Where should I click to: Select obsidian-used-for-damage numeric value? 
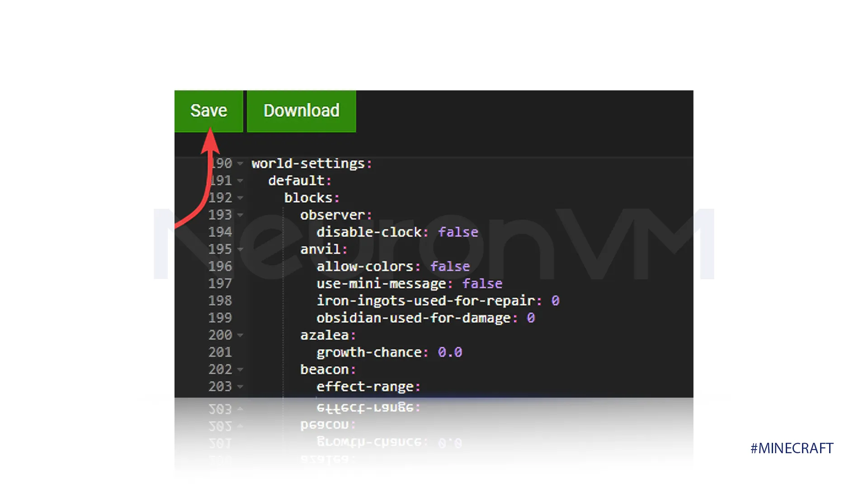click(x=532, y=318)
